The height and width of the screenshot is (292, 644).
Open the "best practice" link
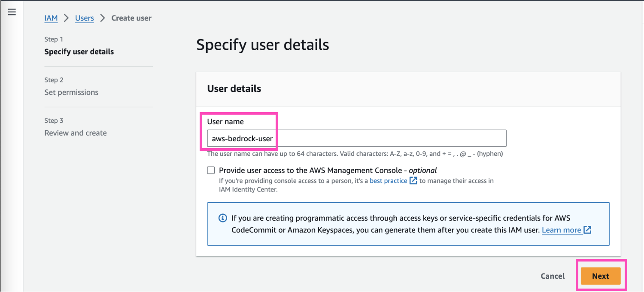pos(389,180)
